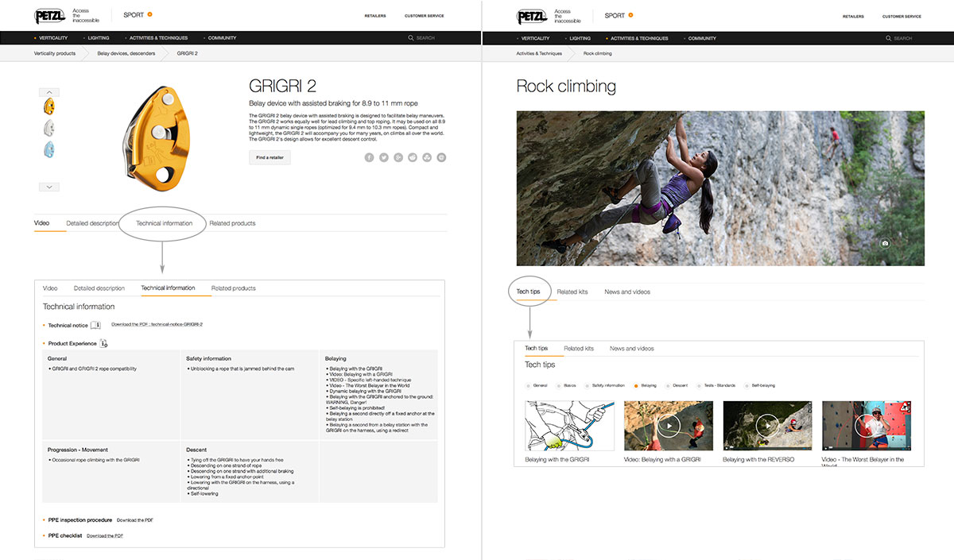The image size is (954, 560).
Task: Play the 'Belaying with the REVERSO' video
Action: (768, 426)
